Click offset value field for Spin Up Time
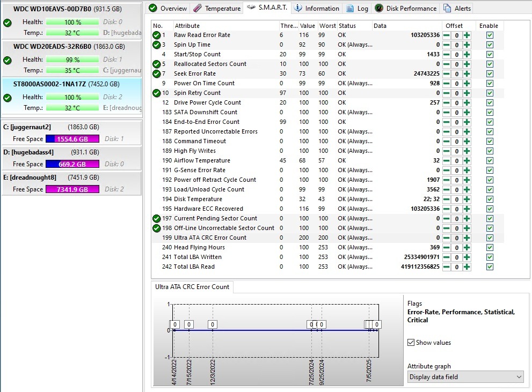The width and height of the screenshot is (532, 392). pyautogui.click(x=457, y=45)
